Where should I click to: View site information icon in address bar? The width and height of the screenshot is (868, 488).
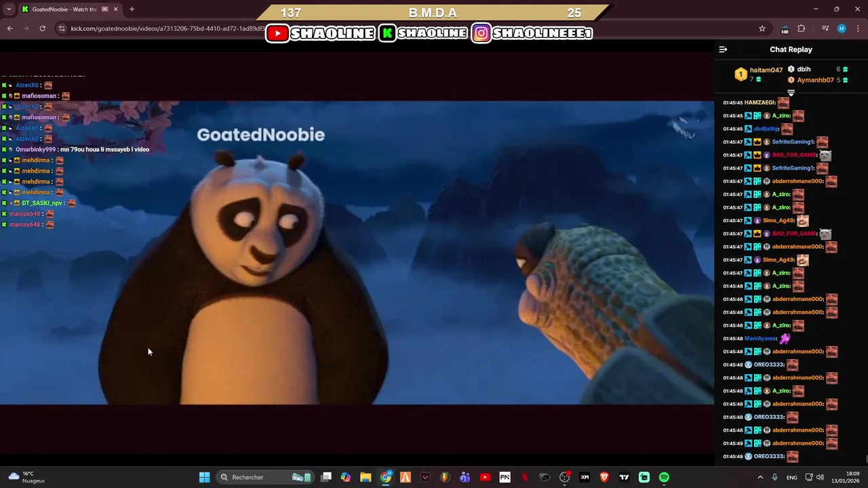(62, 28)
